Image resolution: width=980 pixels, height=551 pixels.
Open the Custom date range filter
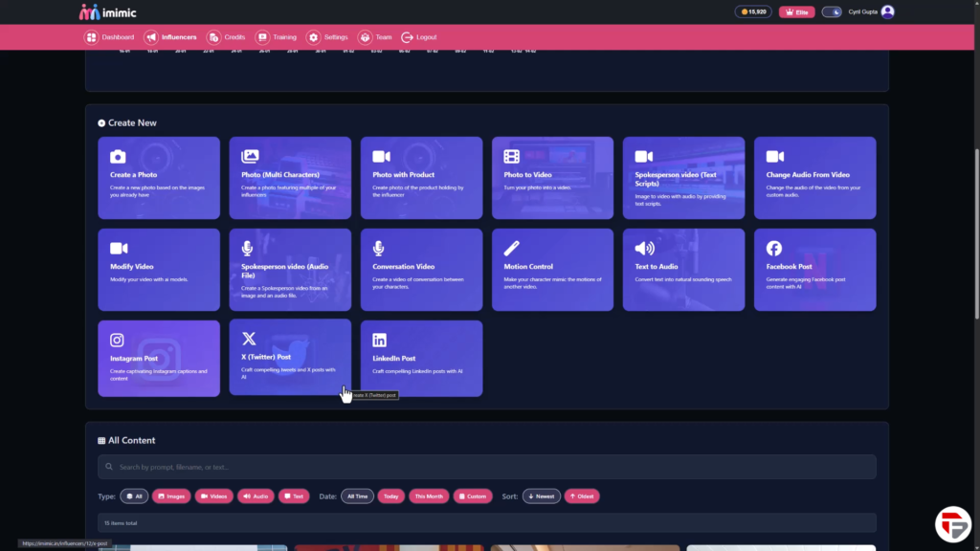tap(473, 496)
